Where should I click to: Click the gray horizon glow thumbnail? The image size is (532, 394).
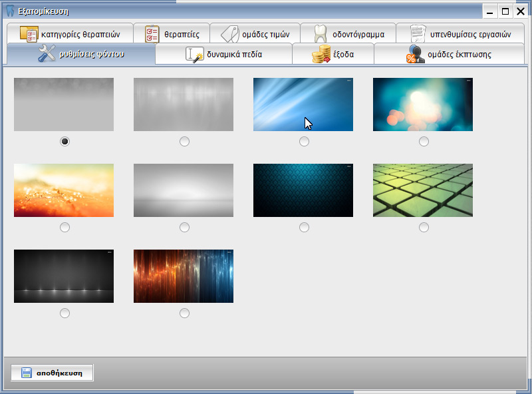coord(184,190)
